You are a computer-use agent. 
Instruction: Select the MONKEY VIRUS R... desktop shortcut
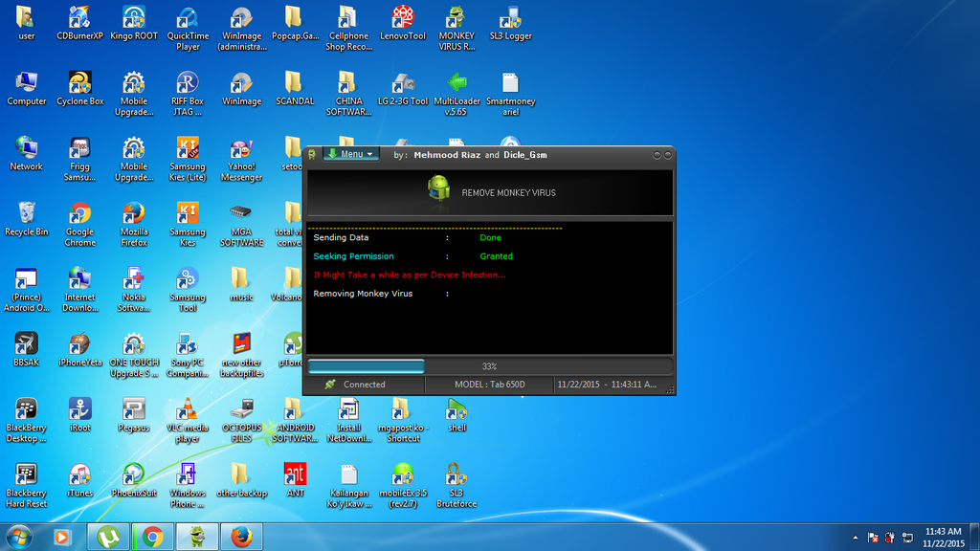pyautogui.click(x=457, y=29)
